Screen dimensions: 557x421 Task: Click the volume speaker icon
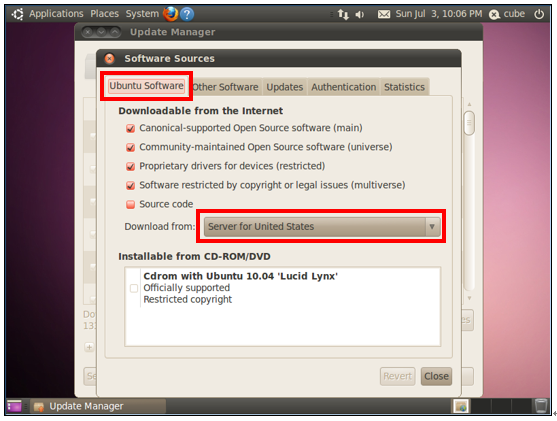(x=360, y=14)
